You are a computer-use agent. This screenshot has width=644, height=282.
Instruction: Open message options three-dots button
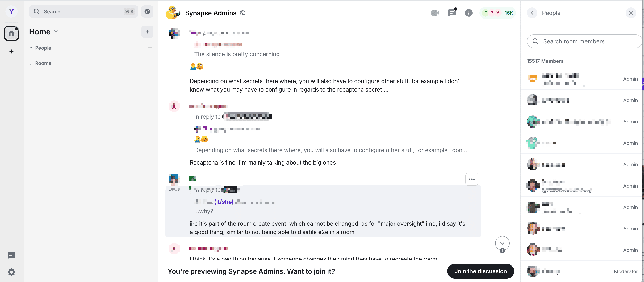point(471,179)
